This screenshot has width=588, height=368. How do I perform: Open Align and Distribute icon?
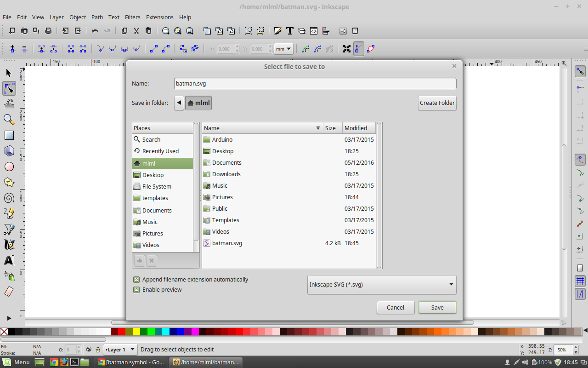pos(326,31)
